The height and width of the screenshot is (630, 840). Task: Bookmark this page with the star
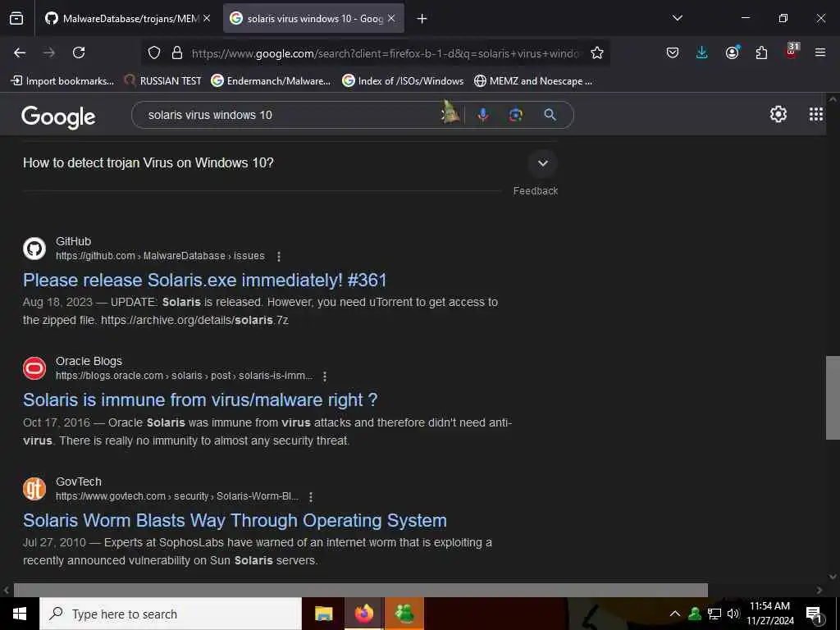[x=597, y=52]
